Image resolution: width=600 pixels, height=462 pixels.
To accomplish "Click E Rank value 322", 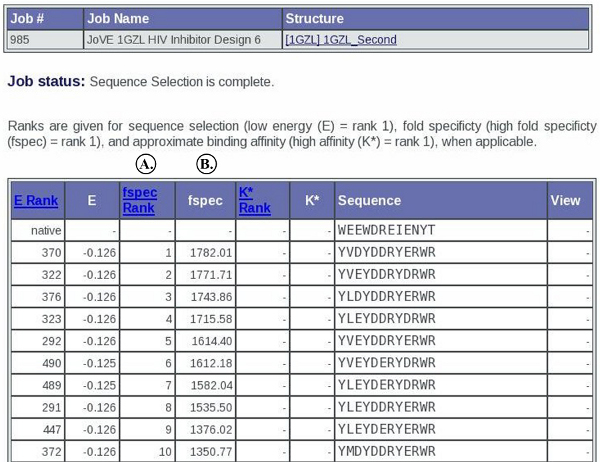I will [x=52, y=275].
